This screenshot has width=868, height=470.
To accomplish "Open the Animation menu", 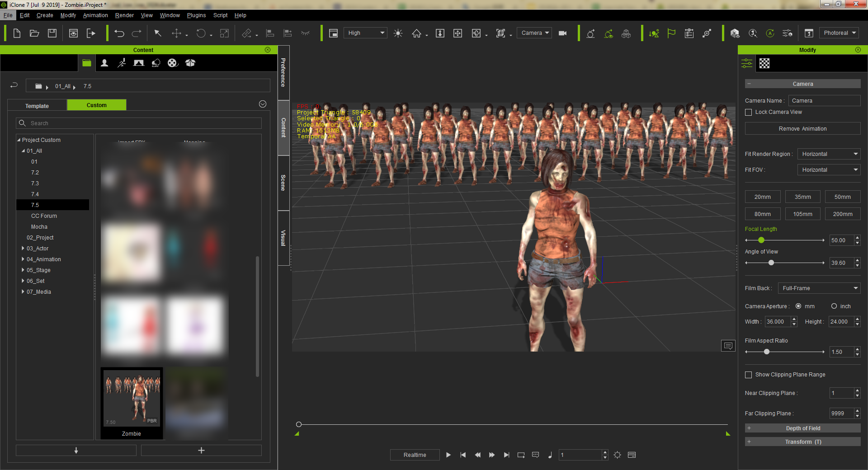I will (95, 15).
